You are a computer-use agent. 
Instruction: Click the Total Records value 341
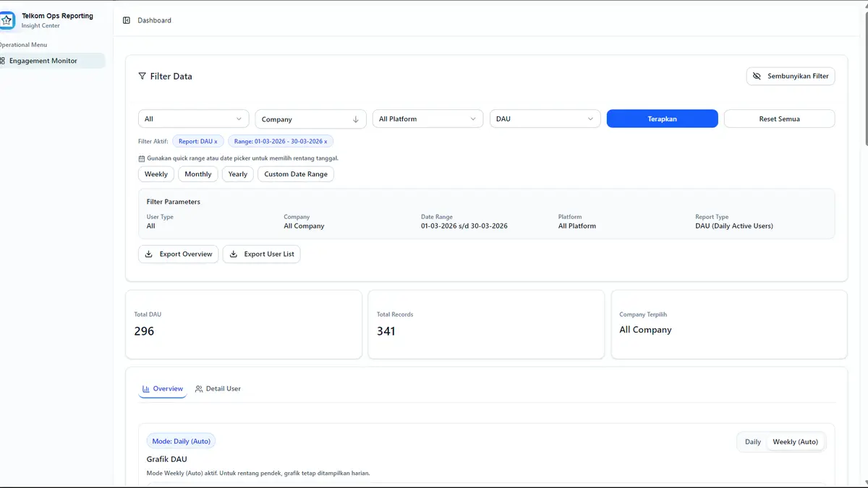[x=386, y=331]
